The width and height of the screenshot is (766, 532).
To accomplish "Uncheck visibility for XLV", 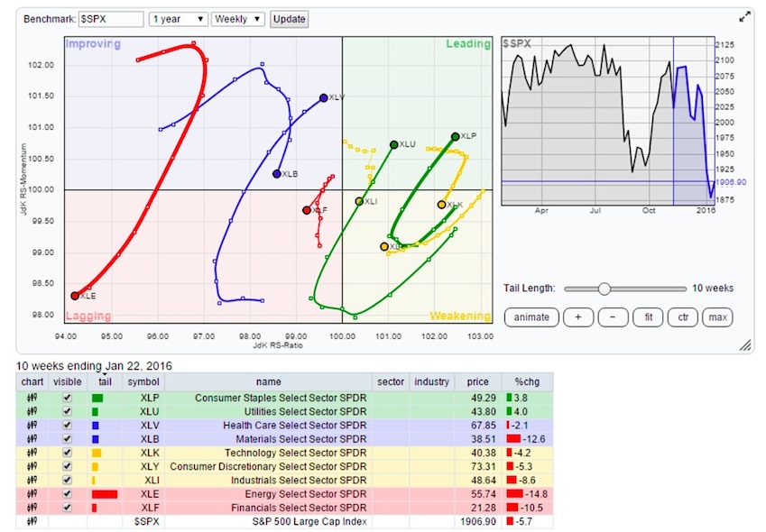I will (x=68, y=425).
